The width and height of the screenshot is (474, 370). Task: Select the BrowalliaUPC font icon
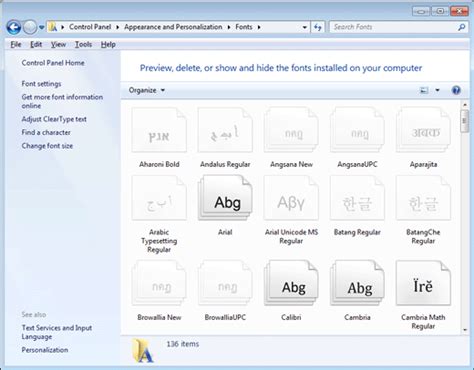click(225, 283)
